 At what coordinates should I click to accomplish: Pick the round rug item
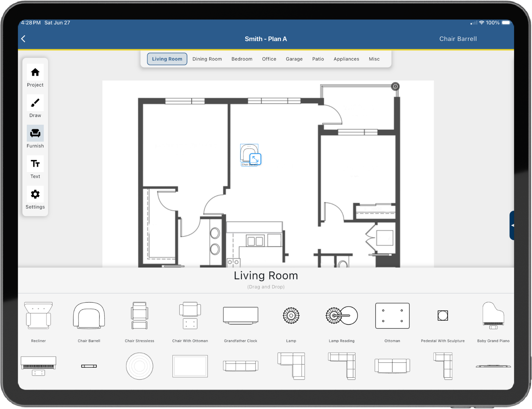139,366
